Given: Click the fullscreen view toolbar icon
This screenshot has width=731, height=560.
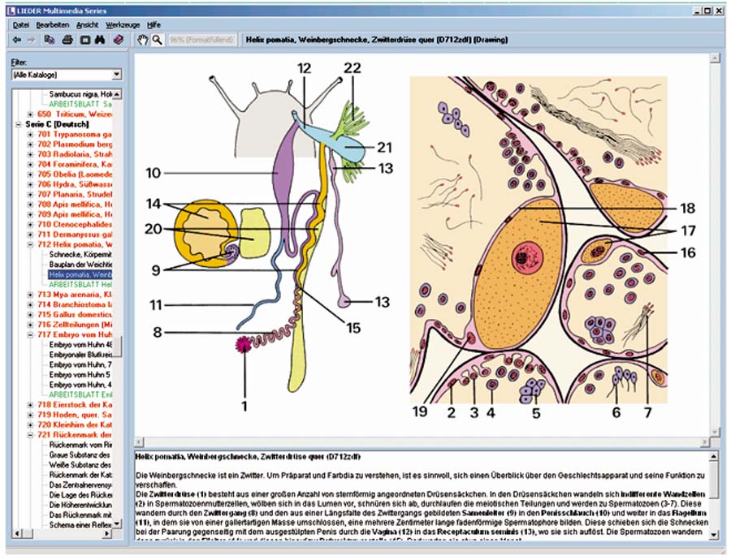Looking at the screenshot, I should tap(84, 39).
